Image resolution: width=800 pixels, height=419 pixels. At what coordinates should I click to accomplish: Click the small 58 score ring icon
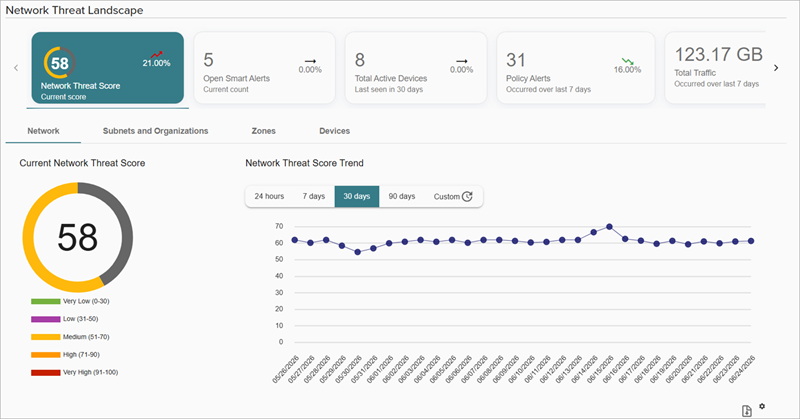click(x=60, y=63)
